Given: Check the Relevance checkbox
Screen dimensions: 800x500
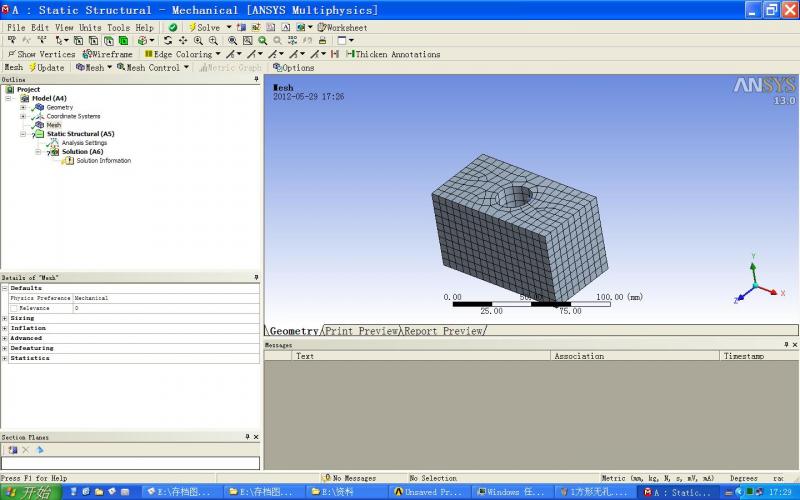Looking at the screenshot, I should [x=14, y=308].
